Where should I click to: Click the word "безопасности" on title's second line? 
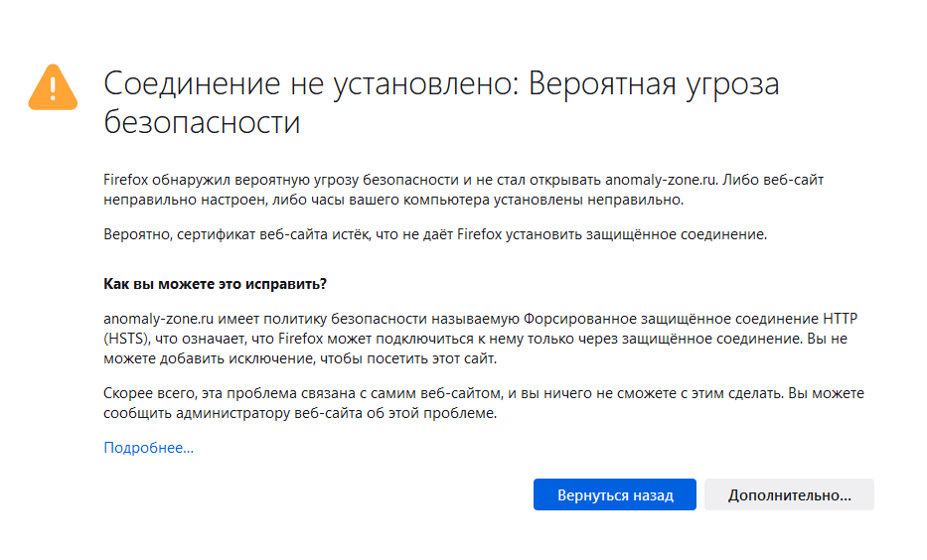click(202, 122)
